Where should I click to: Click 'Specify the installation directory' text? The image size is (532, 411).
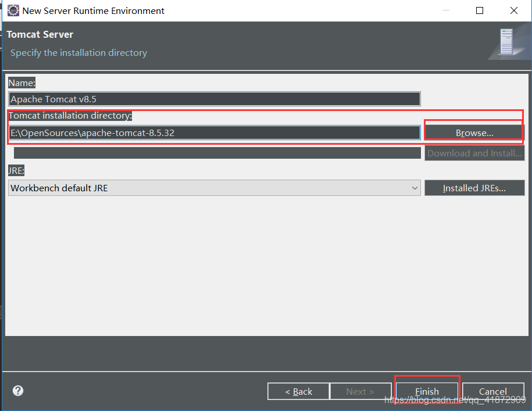[x=78, y=53]
